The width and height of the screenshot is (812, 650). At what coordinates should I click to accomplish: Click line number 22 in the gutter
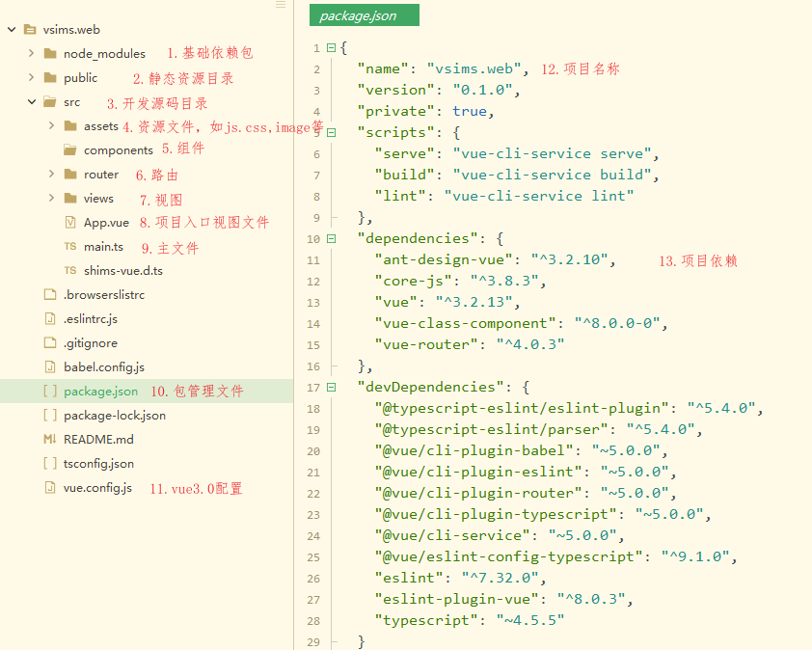click(313, 494)
